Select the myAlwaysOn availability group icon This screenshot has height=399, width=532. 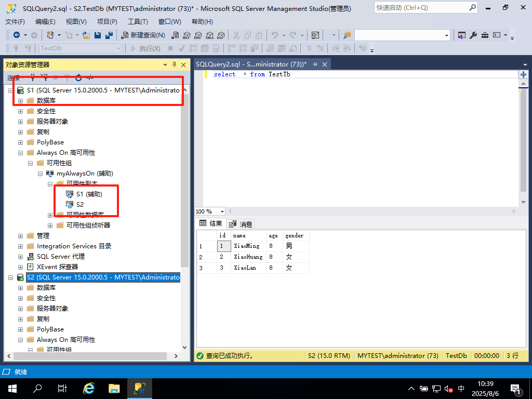pyautogui.click(x=50, y=174)
